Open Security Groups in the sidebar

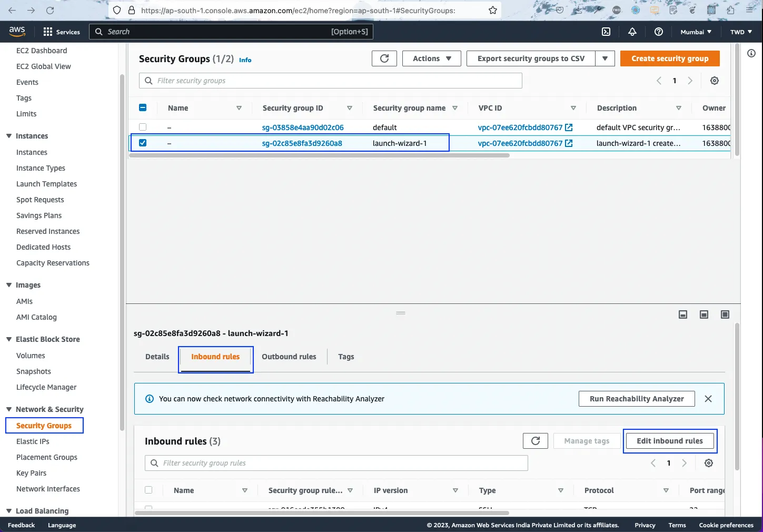(44, 426)
